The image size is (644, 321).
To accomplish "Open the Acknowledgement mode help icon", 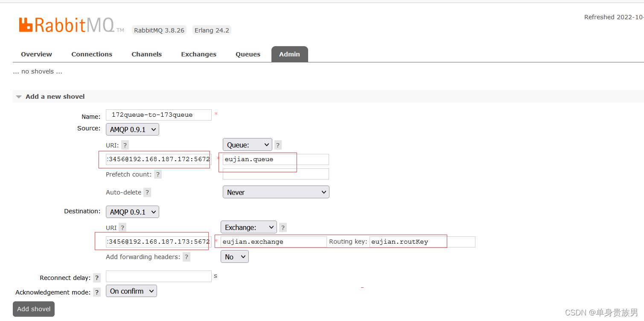I will click(96, 292).
